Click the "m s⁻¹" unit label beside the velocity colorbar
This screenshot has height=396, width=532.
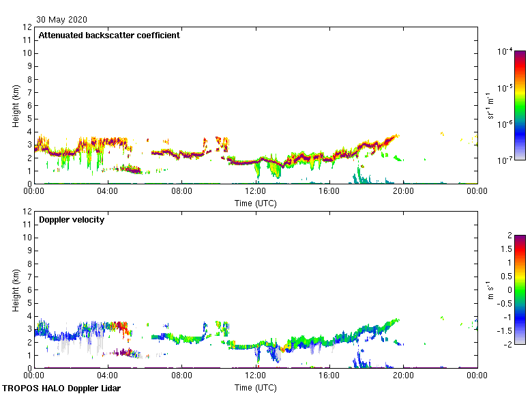click(490, 289)
